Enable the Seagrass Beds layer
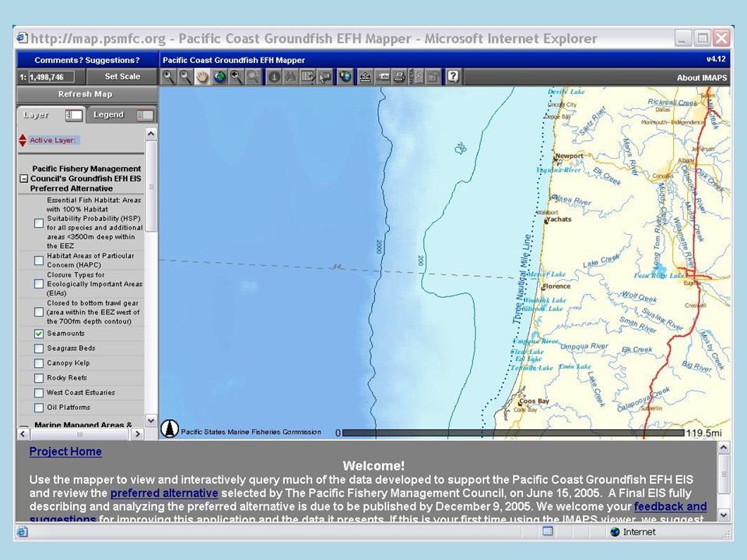 coord(39,348)
